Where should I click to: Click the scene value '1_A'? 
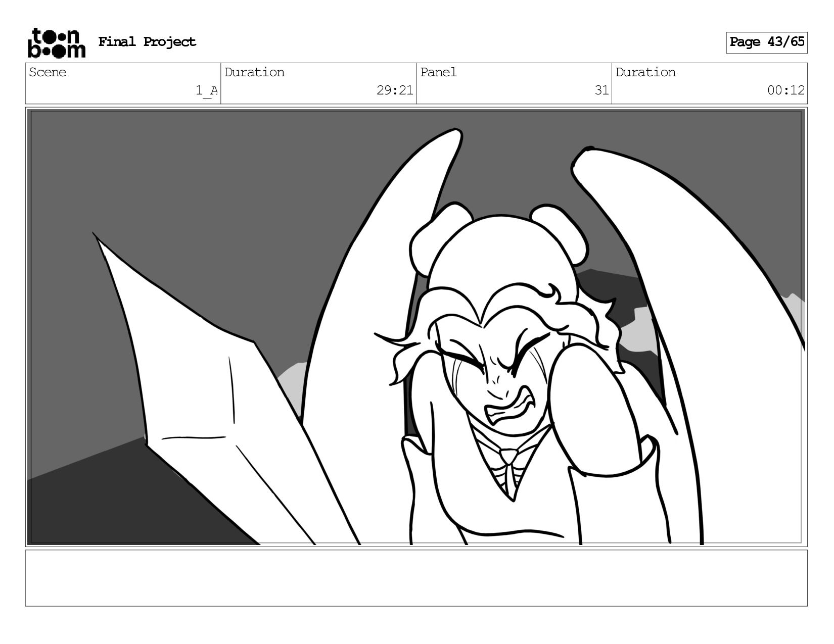pyautogui.click(x=207, y=91)
